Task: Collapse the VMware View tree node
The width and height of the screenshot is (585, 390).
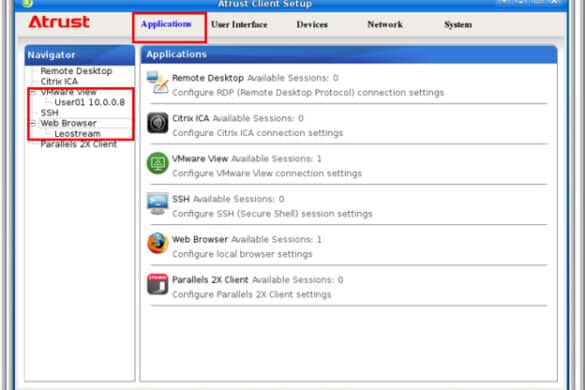Action: [33, 92]
